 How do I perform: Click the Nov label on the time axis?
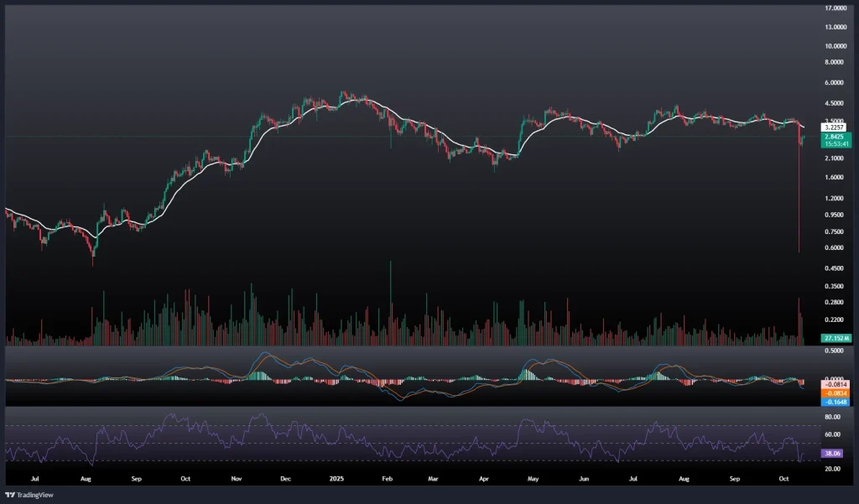click(x=236, y=481)
